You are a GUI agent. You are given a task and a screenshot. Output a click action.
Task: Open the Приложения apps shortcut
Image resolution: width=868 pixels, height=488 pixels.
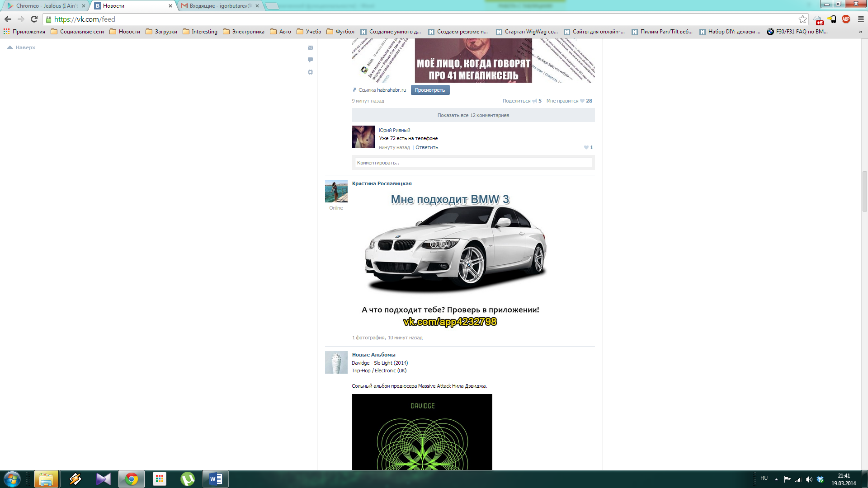point(24,32)
